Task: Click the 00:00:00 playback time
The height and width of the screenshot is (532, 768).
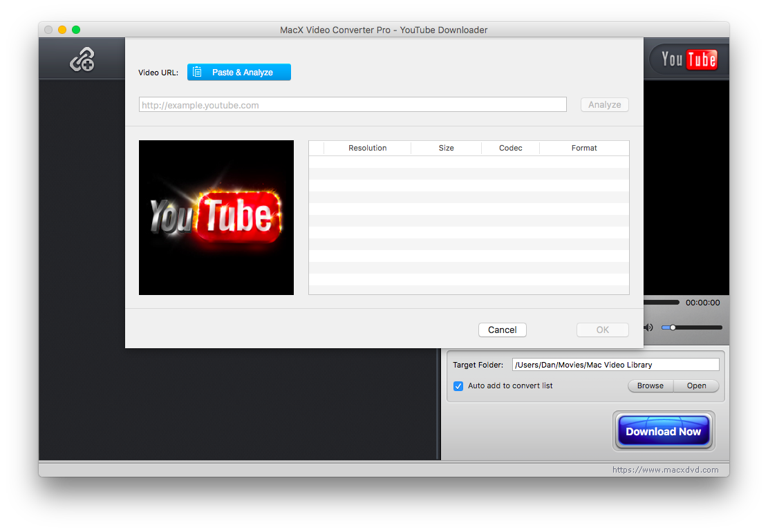Action: [x=702, y=303]
